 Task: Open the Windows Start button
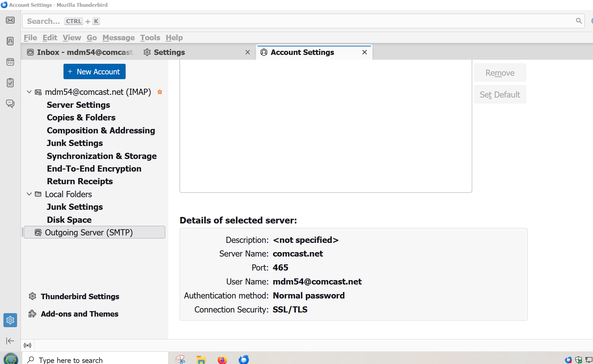(11, 359)
